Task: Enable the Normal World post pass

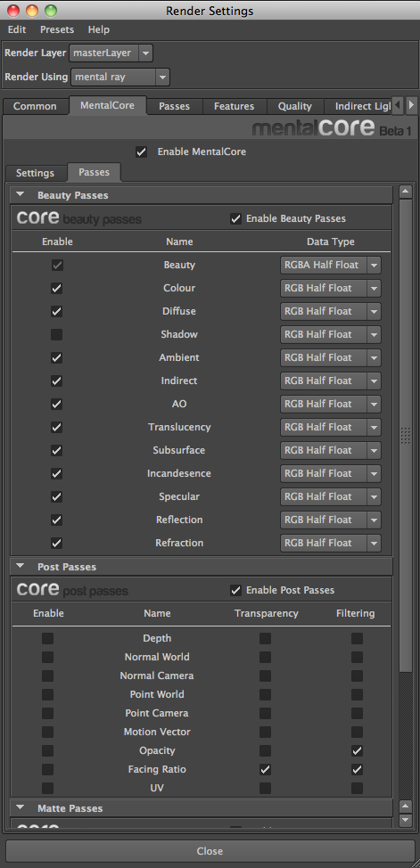Action: click(x=48, y=657)
